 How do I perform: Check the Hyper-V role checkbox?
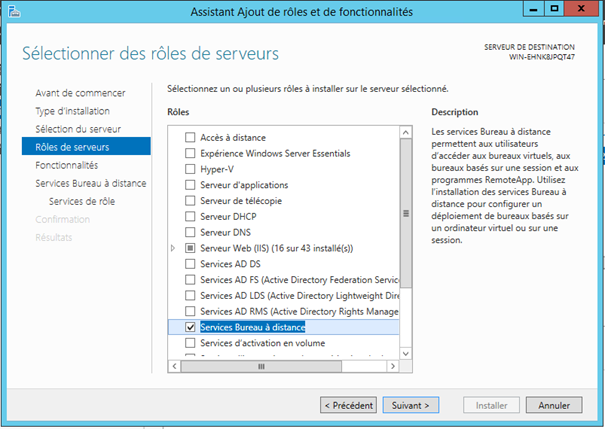[190, 169]
